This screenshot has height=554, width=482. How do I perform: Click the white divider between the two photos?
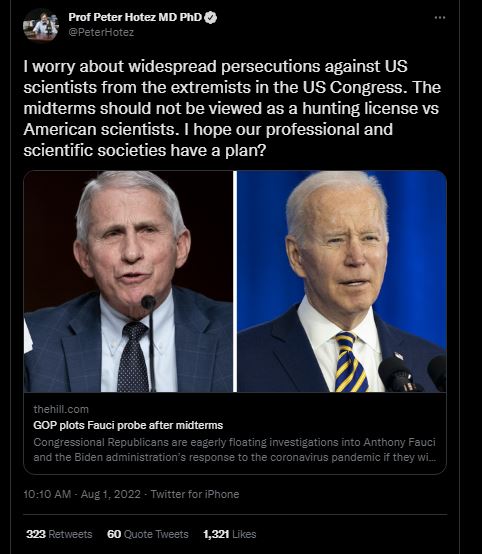[x=235, y=281]
